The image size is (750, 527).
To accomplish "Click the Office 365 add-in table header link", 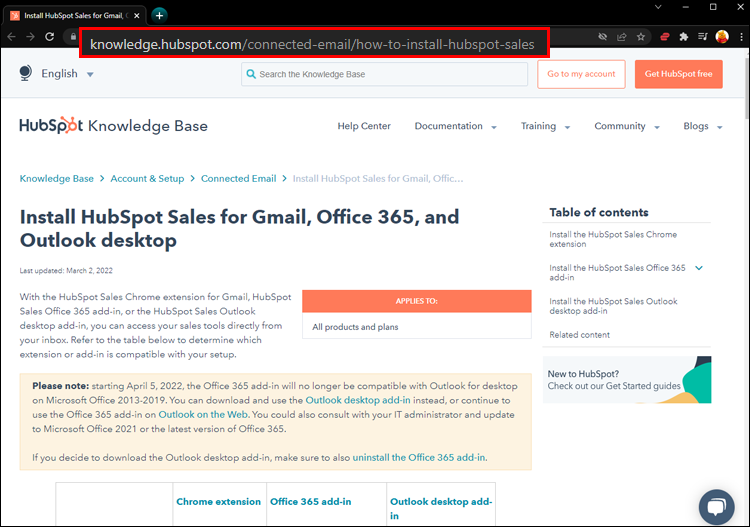I will (310, 502).
